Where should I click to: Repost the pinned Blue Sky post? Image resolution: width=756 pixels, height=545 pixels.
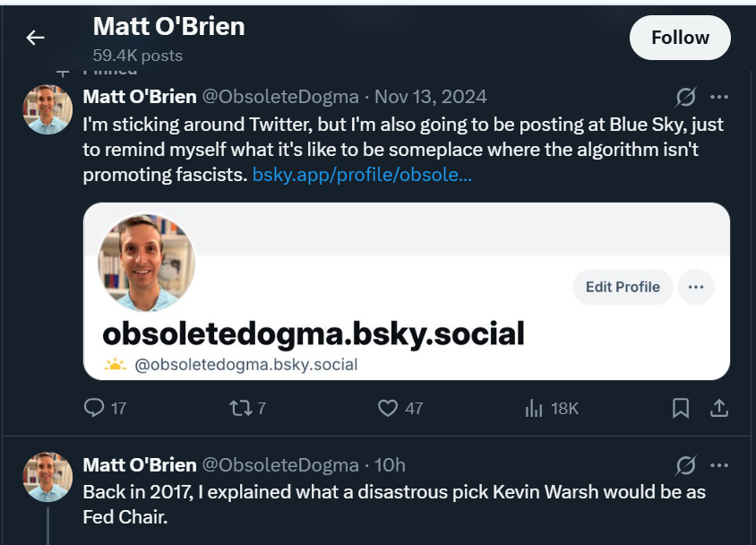point(240,409)
